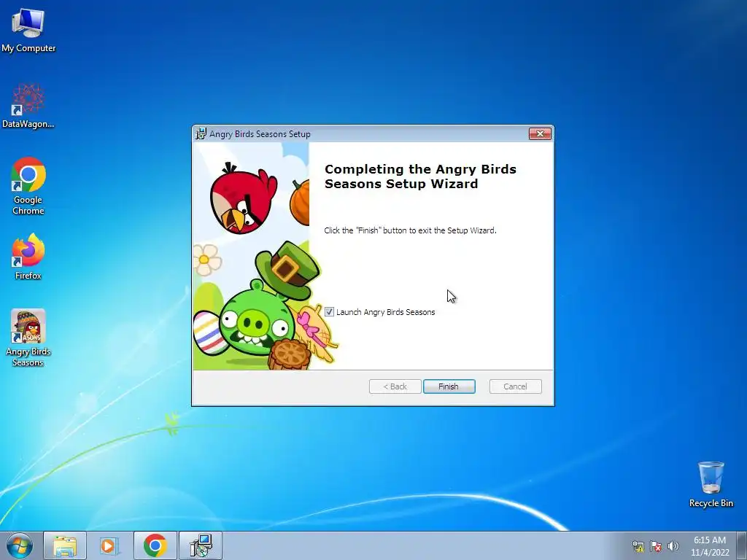Open the network status tray icon
Screen dimensions: 747x560
pos(638,546)
